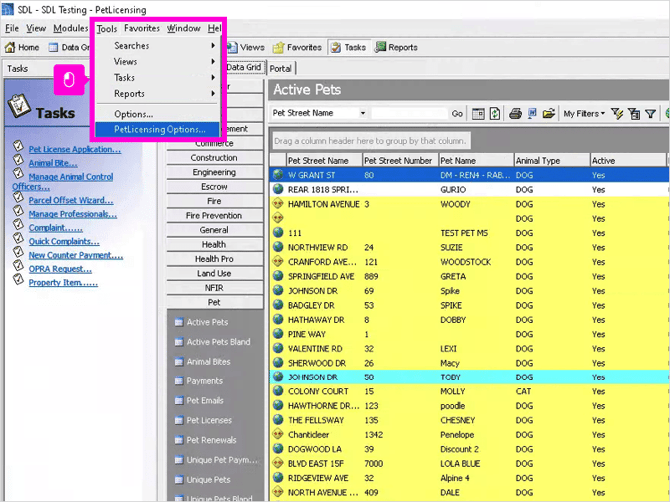Sort by the Pet Street Number column header

coord(400,161)
